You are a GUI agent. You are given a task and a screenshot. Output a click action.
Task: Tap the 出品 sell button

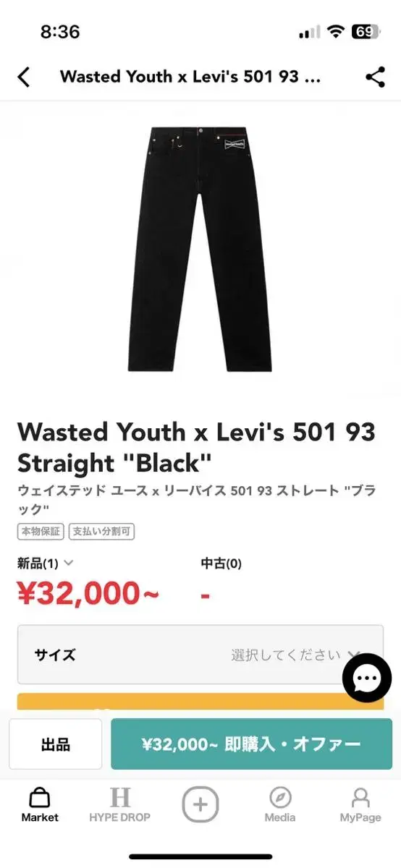(56, 744)
